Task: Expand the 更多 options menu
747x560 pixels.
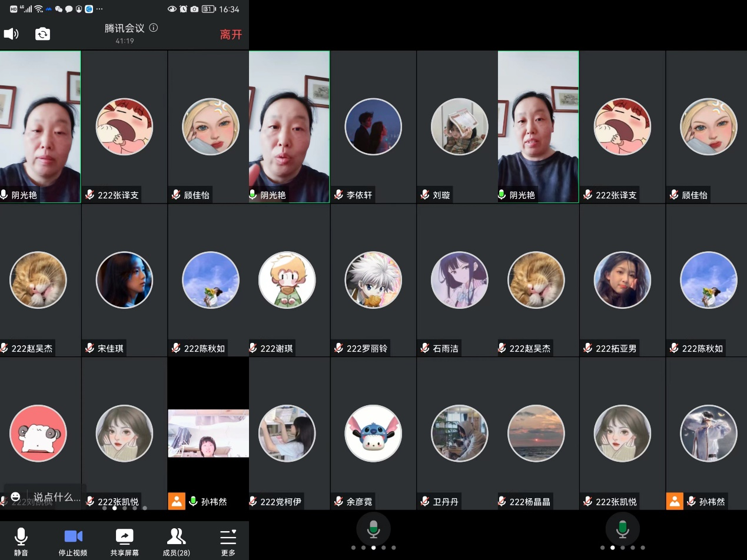Action: 228,541
